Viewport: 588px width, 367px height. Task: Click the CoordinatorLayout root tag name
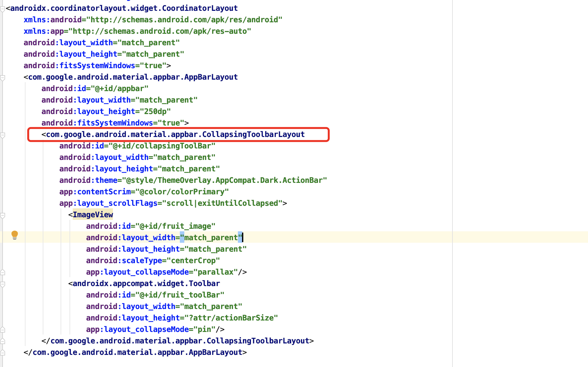(x=124, y=8)
